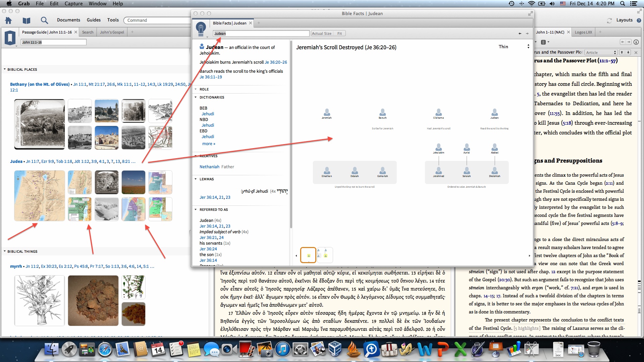The image size is (644, 362).
Task: Click the parallel columns view icon
Action: point(543,42)
